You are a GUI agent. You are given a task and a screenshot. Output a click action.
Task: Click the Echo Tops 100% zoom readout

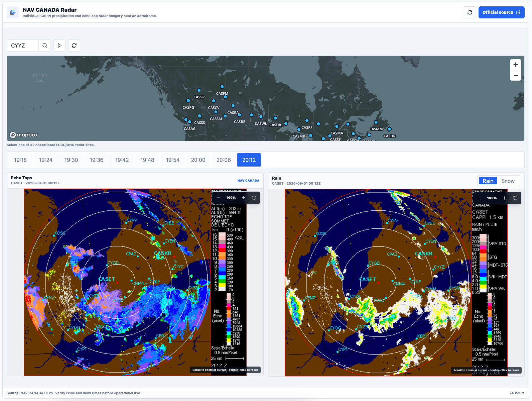231,198
